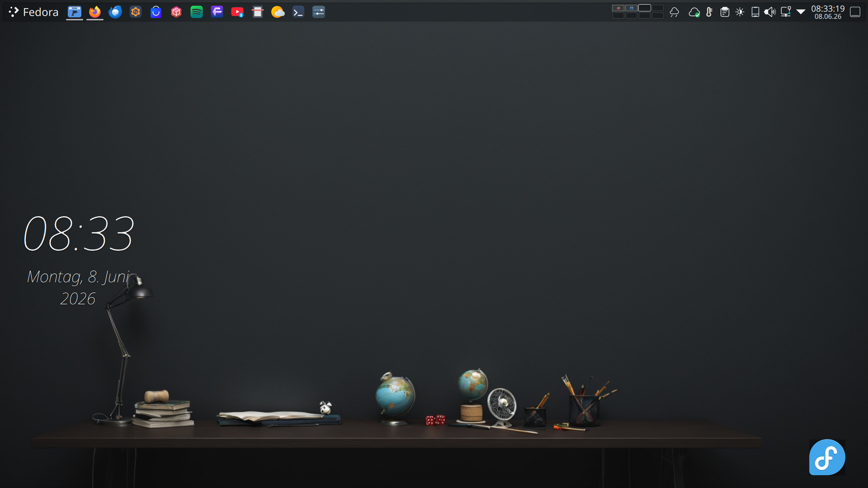The height and width of the screenshot is (488, 868).
Task: Open Spotify from the panel
Action: tap(197, 12)
